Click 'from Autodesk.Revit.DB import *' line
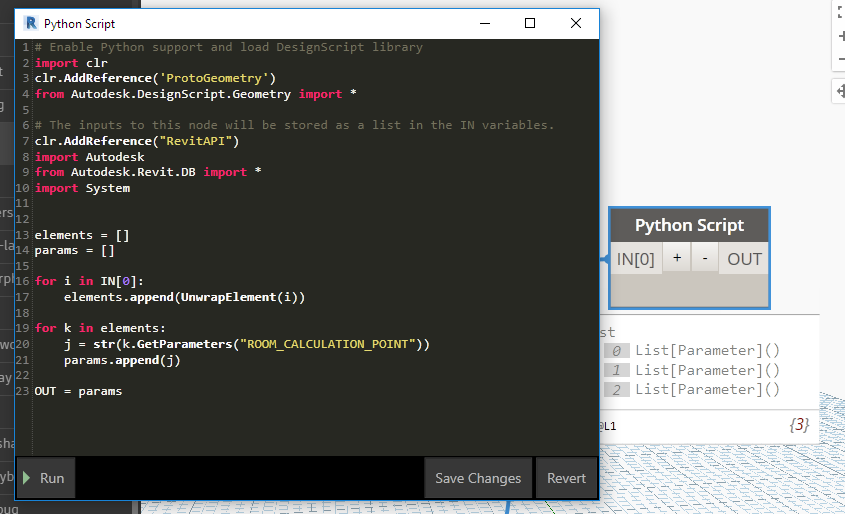Viewport: 845px width, 514px height. tap(148, 172)
